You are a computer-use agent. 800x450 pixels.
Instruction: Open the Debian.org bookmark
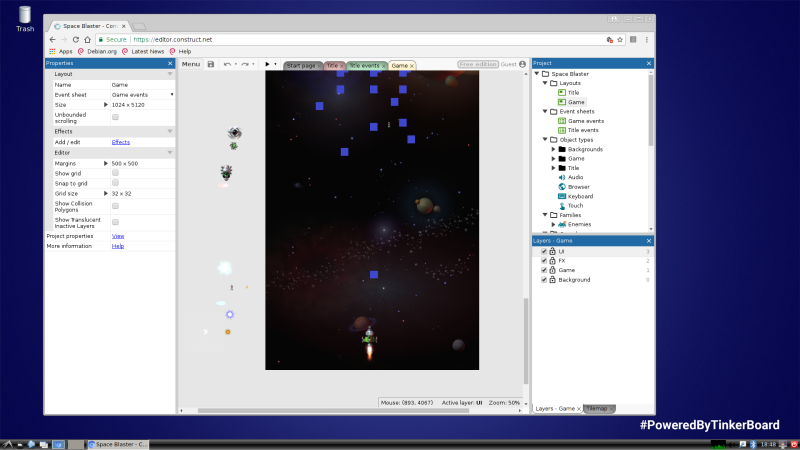[x=97, y=52]
